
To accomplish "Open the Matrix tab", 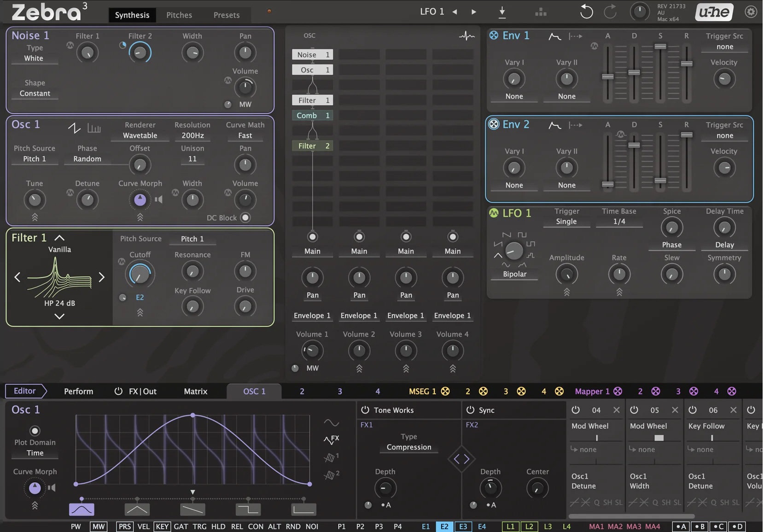I will [x=196, y=392].
